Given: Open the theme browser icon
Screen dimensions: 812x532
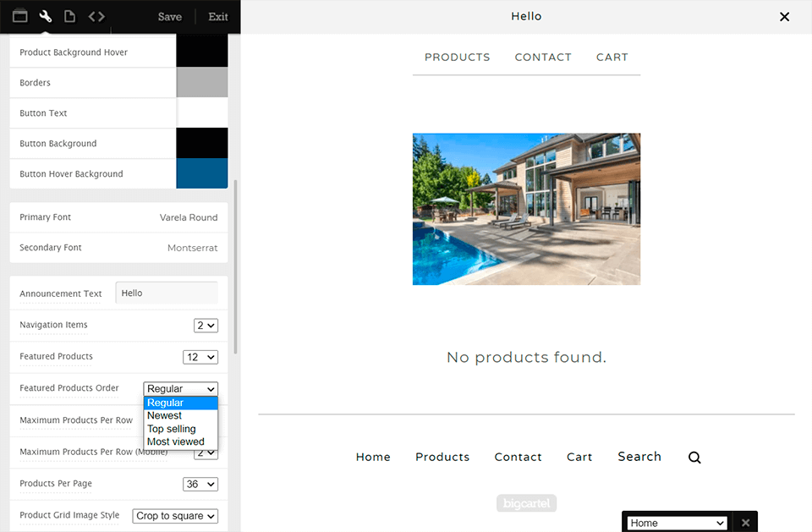Looking at the screenshot, I should click(19, 15).
